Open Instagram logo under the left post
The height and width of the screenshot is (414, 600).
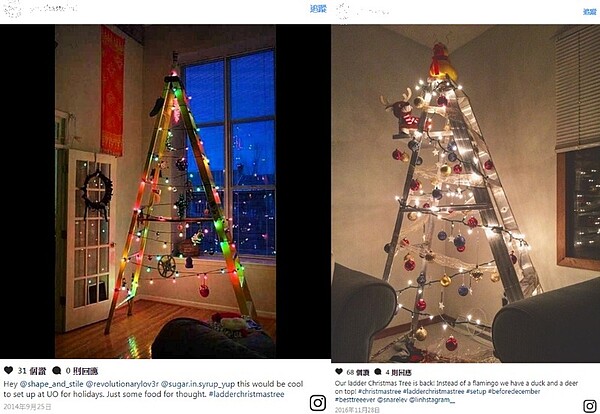(318, 403)
